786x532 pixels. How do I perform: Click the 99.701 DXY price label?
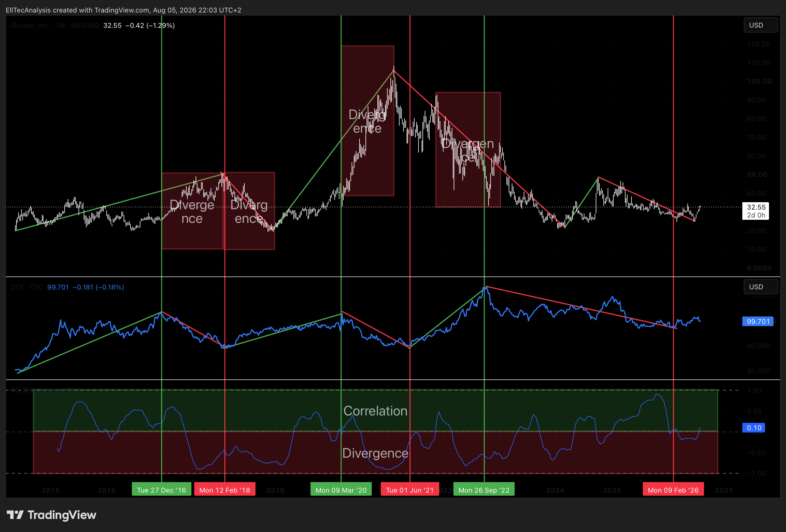point(758,321)
